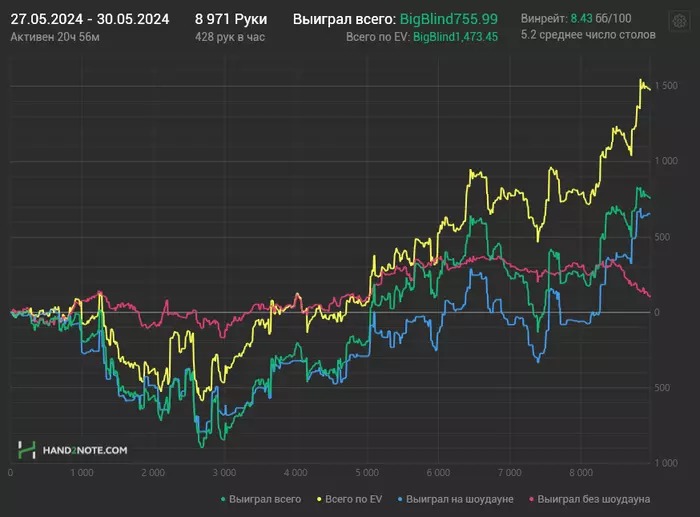Click the winrate 8.43 бб/100 value
Image resolution: width=700 pixels, height=517 pixels.
(601, 18)
